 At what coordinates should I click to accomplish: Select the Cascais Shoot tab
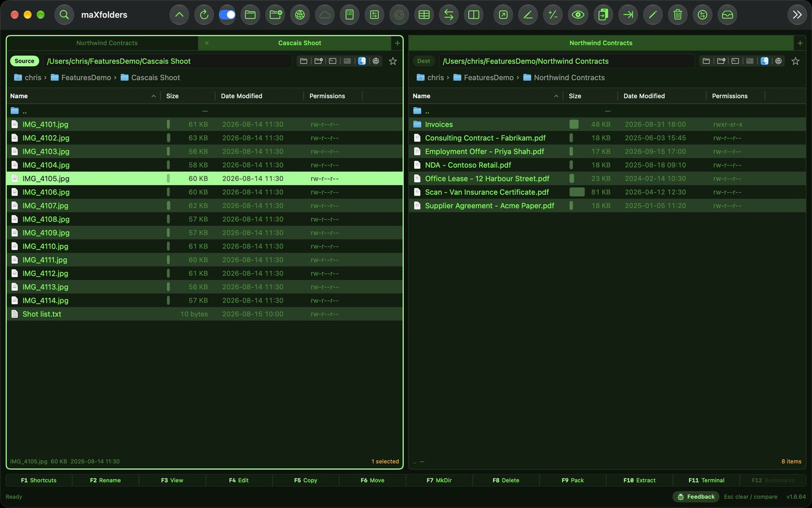[x=299, y=43]
